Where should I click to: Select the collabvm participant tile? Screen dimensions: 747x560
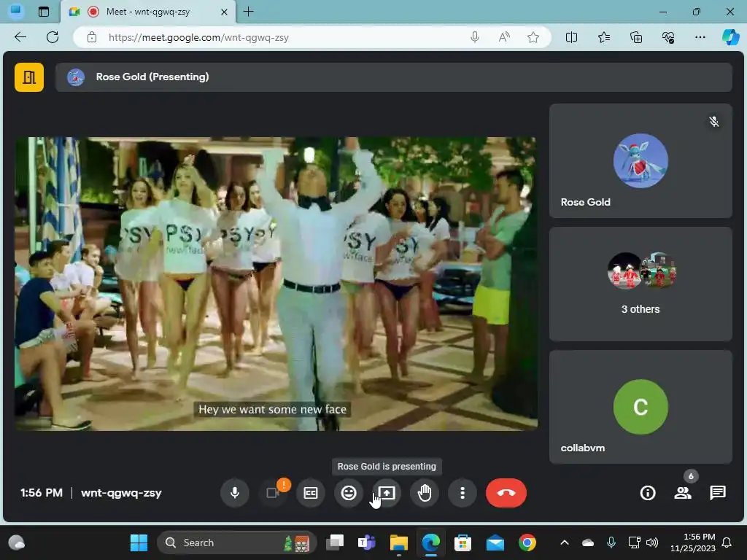coord(640,407)
